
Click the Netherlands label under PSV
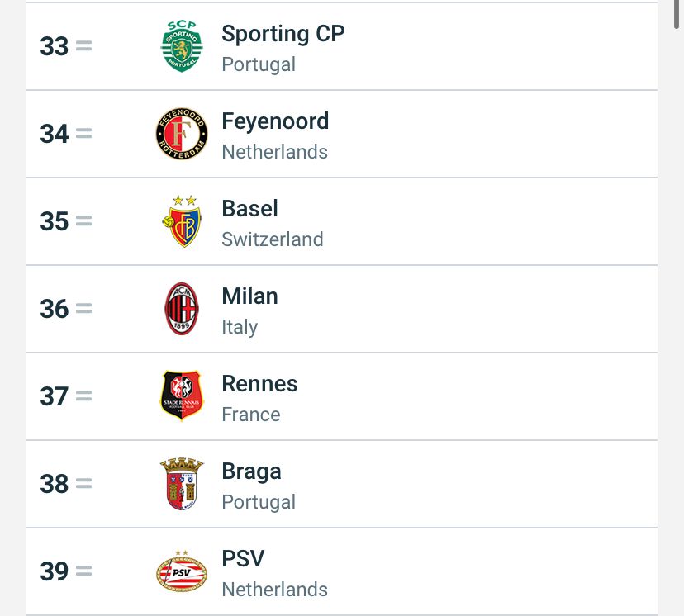tap(274, 590)
